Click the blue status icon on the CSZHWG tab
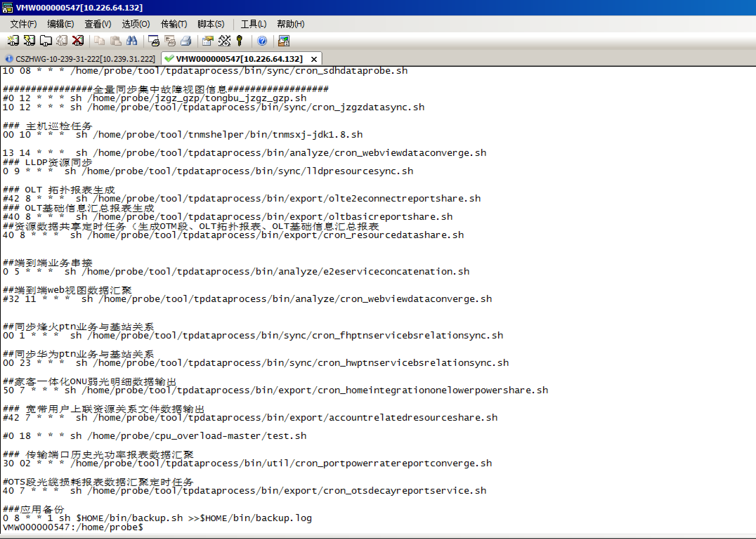This screenshot has width=756, height=539. click(x=9, y=59)
